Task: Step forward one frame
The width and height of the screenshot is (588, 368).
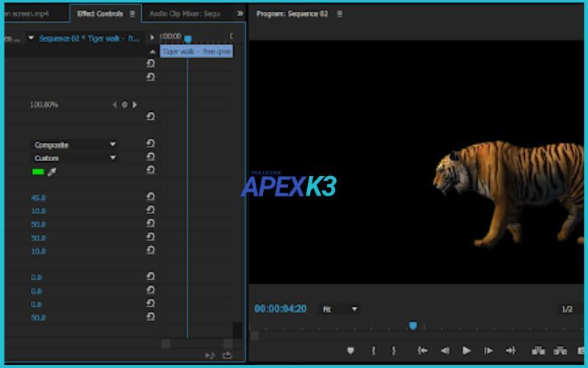Action: tap(488, 351)
